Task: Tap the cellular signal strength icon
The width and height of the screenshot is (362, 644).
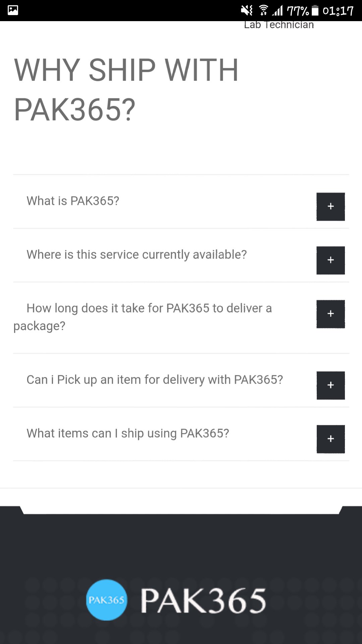Action: [x=278, y=11]
